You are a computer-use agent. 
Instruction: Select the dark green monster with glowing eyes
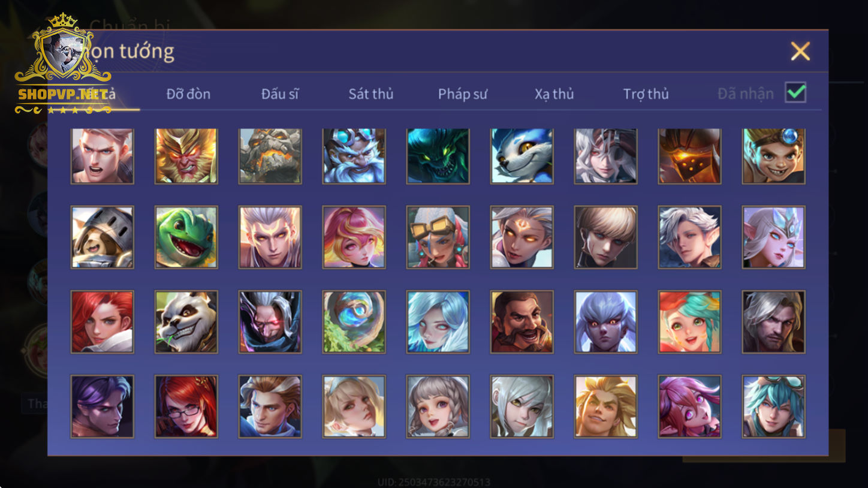coord(438,156)
